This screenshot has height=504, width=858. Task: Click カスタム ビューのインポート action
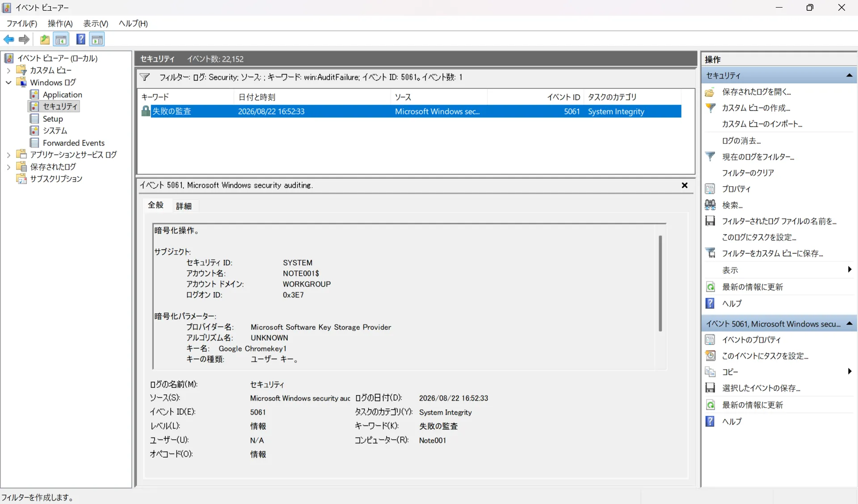tap(762, 124)
